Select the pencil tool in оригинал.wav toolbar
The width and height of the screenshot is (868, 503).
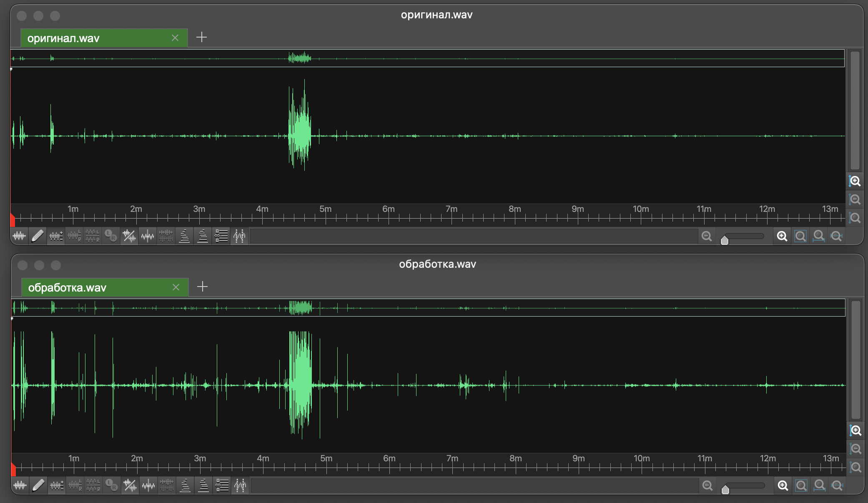pos(38,236)
